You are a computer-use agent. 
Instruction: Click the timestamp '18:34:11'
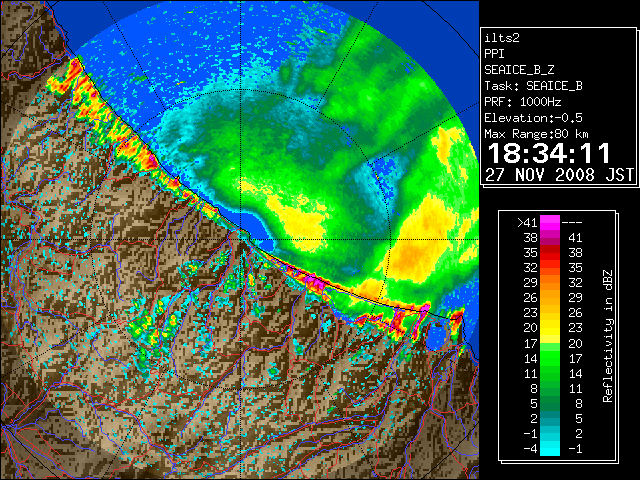[549, 153]
